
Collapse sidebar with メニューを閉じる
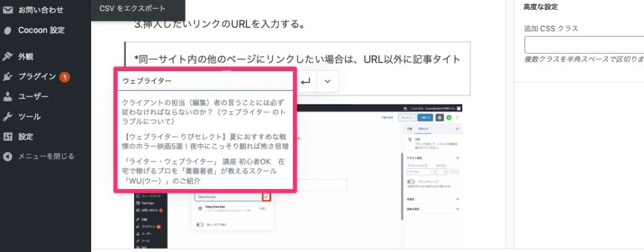pos(45,156)
